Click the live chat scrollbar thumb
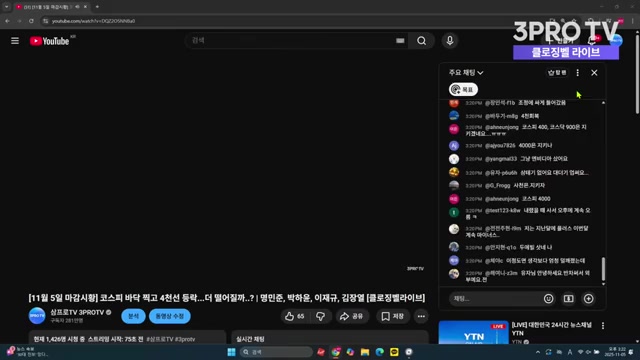The width and height of the screenshot is (640, 360). point(603,269)
